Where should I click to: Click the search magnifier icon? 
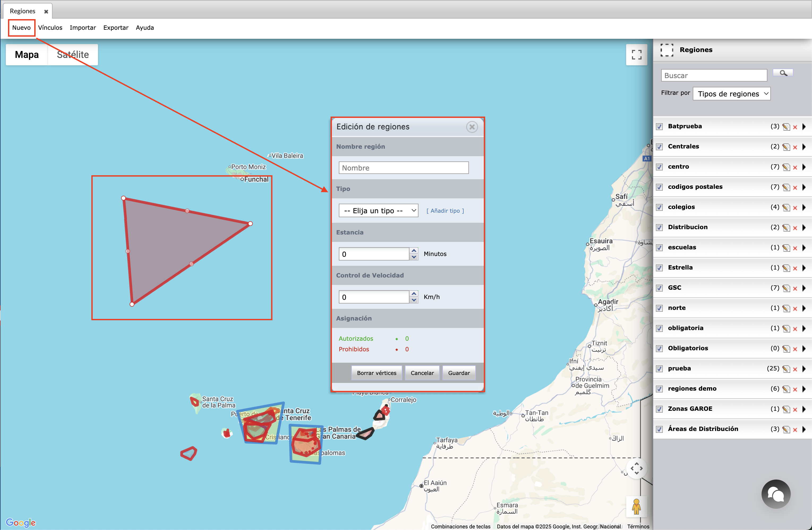click(783, 73)
